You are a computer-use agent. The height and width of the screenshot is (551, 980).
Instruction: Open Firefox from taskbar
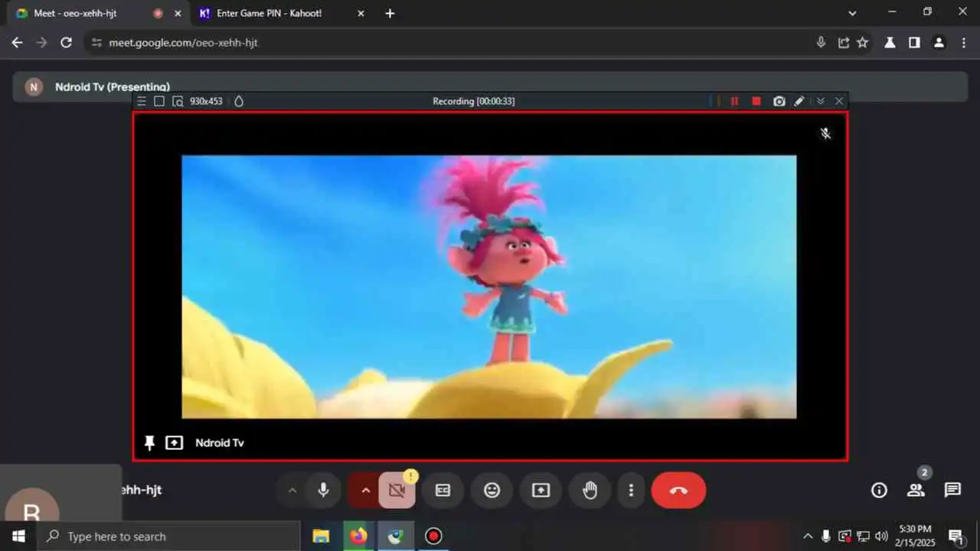358,536
